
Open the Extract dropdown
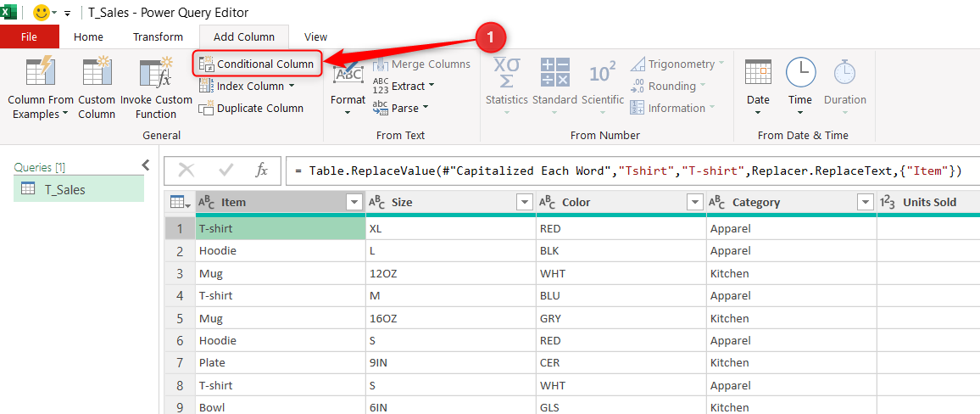pyautogui.click(x=404, y=87)
